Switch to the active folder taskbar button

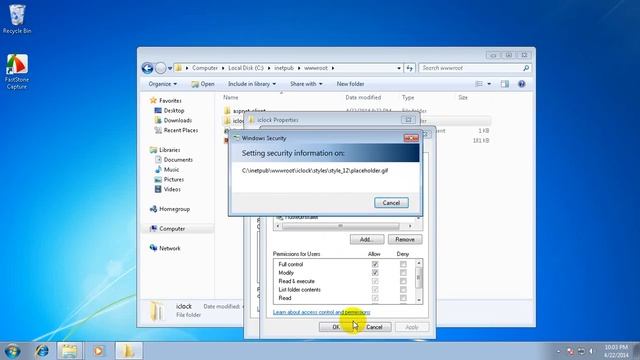(129, 351)
